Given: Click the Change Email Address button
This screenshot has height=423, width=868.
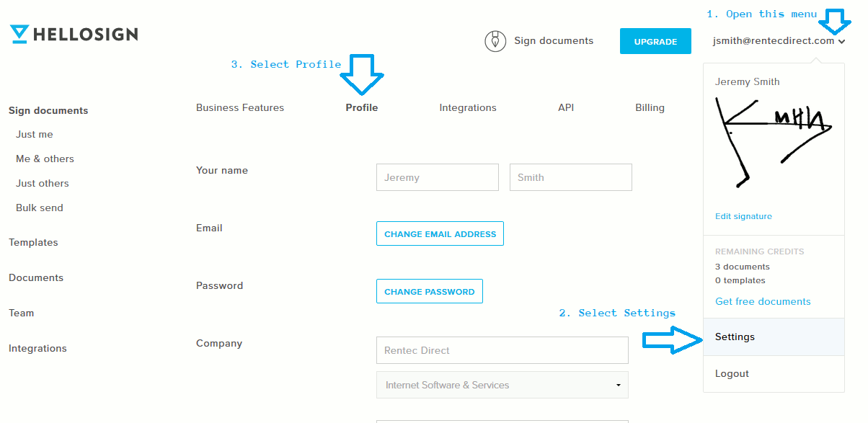Looking at the screenshot, I should click(440, 233).
